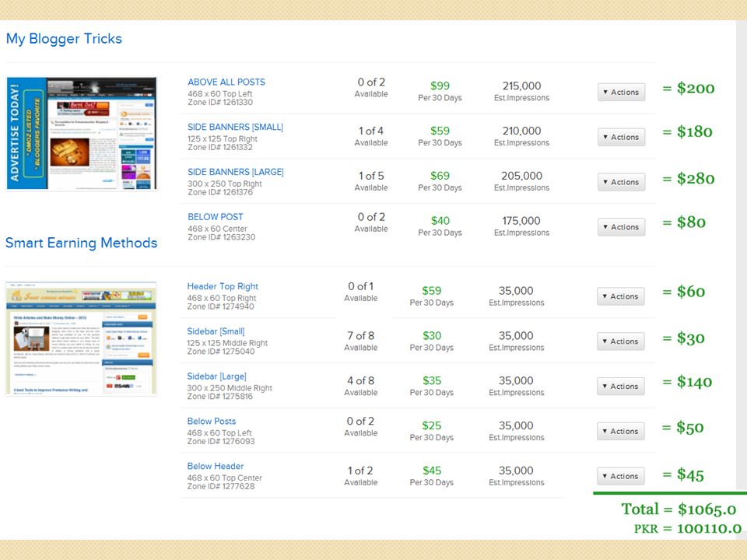
Task: Open the ABOVE ALL POSTS zone link
Action: [226, 82]
